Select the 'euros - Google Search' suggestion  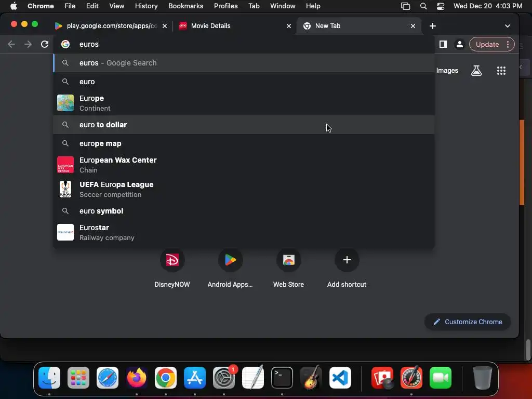pos(244,63)
